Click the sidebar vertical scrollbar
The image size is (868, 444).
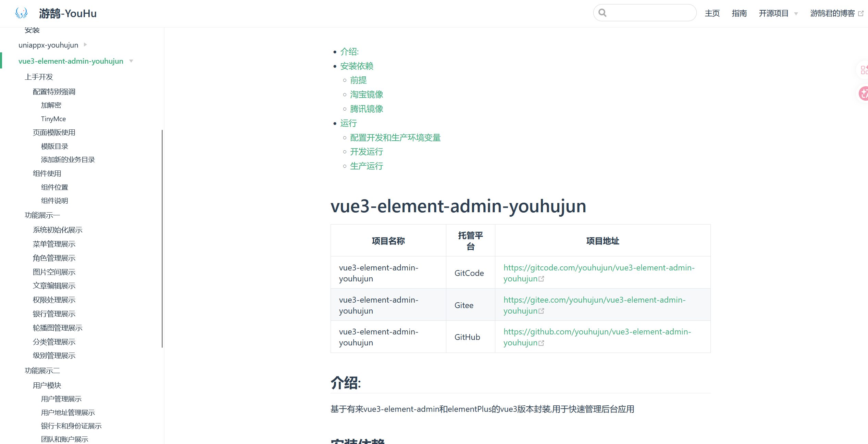tap(162, 239)
